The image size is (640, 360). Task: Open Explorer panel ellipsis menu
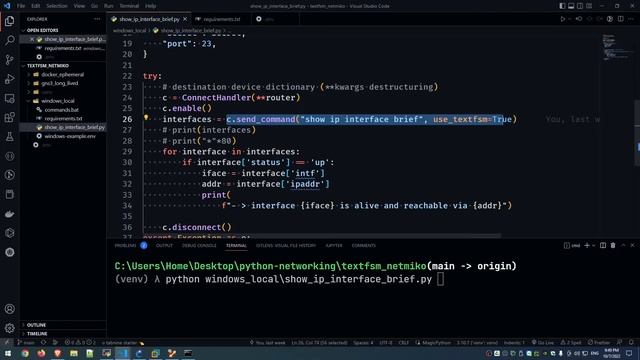(97, 19)
